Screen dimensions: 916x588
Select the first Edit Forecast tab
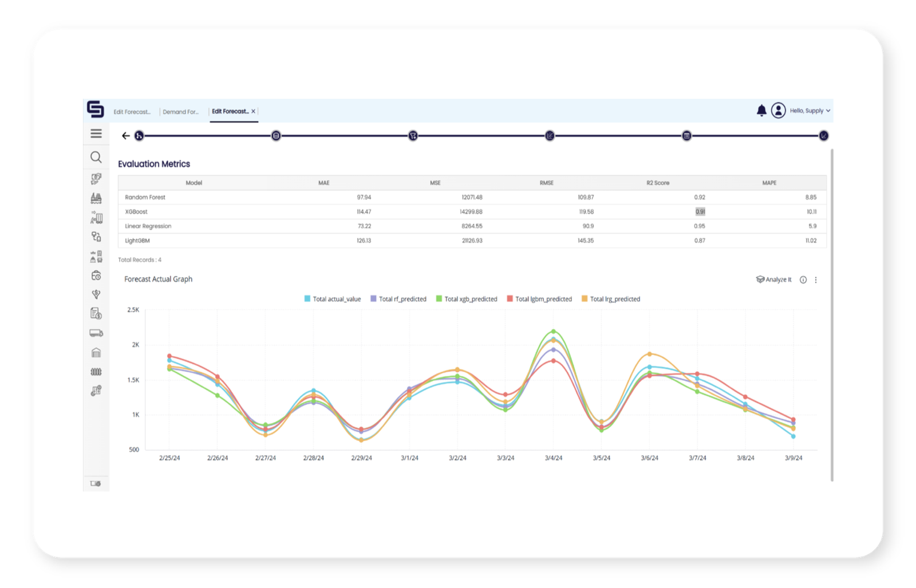pyautogui.click(x=132, y=112)
